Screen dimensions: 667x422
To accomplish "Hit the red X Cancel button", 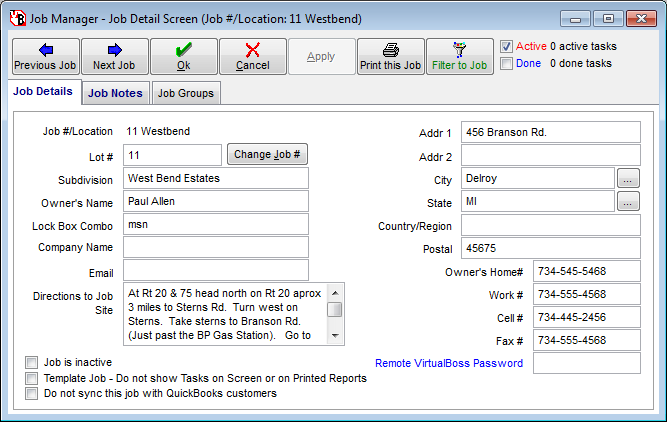I will coord(252,57).
